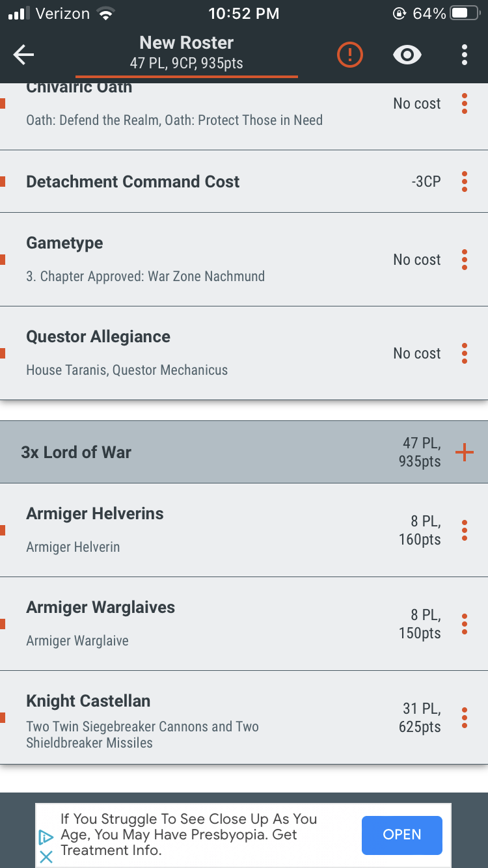
Task: Open options menu for Questor Allegiance
Action: [465, 353]
